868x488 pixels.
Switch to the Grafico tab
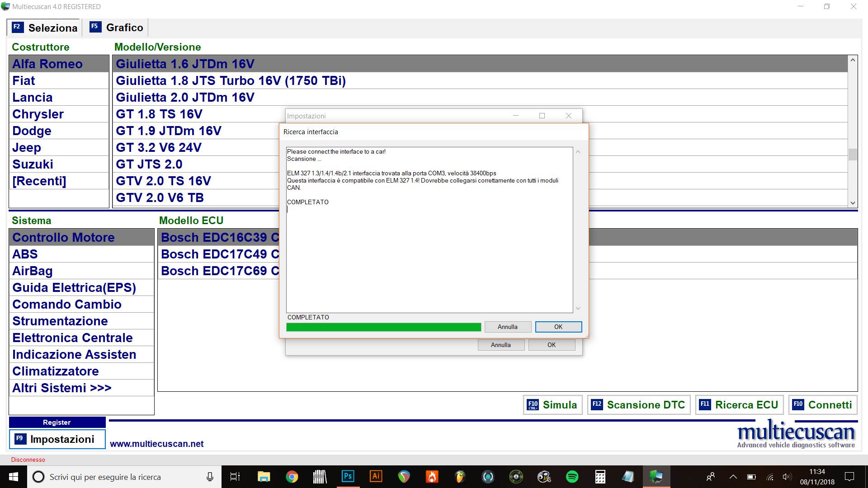coord(116,28)
